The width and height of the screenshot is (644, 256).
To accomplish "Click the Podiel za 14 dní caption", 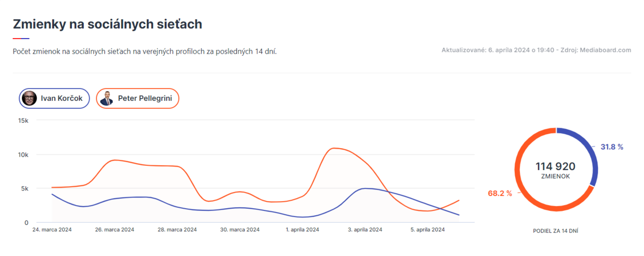I will click(555, 230).
